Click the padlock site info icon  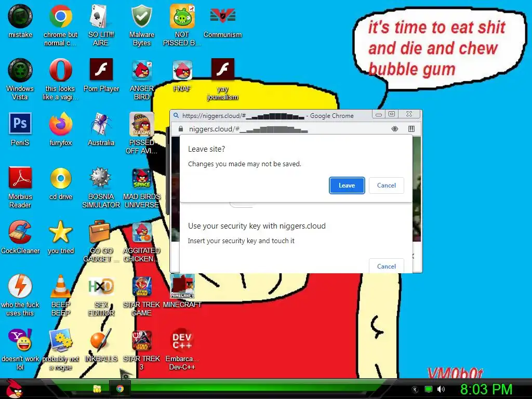pos(181,129)
